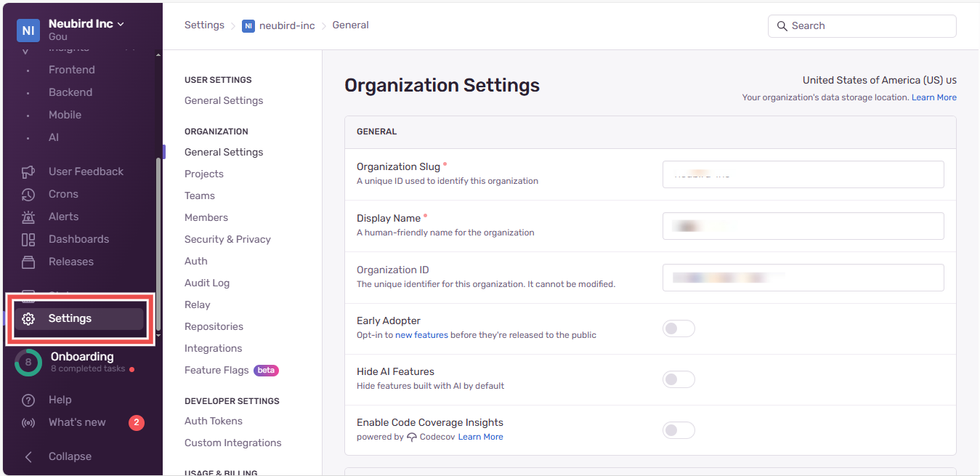Click the Onboarding progress ring

(x=28, y=362)
